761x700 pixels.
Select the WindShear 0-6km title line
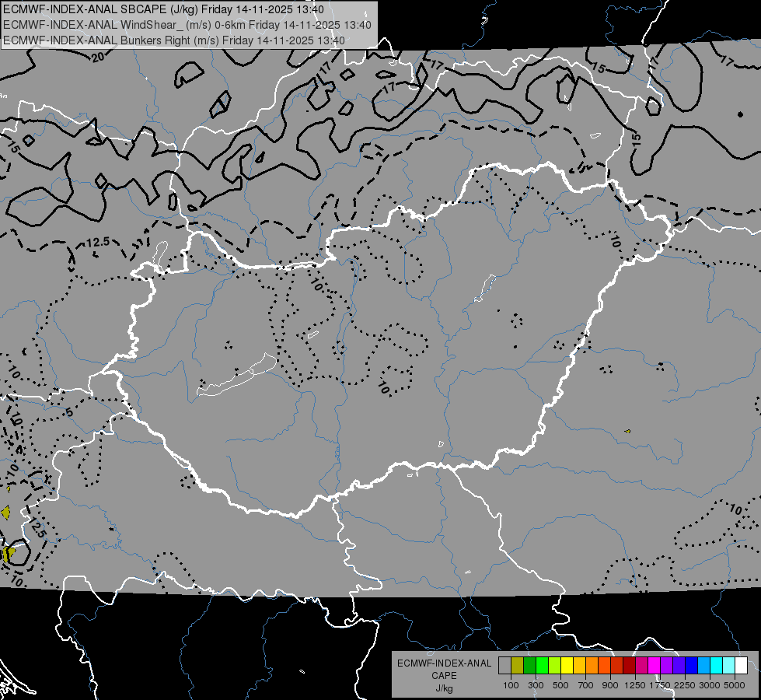[187, 25]
